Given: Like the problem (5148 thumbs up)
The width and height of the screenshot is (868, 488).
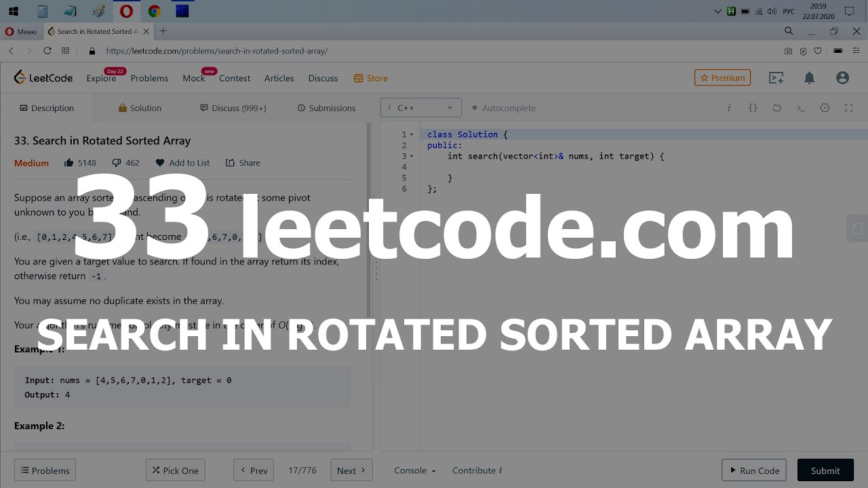Looking at the screenshot, I should 80,163.
